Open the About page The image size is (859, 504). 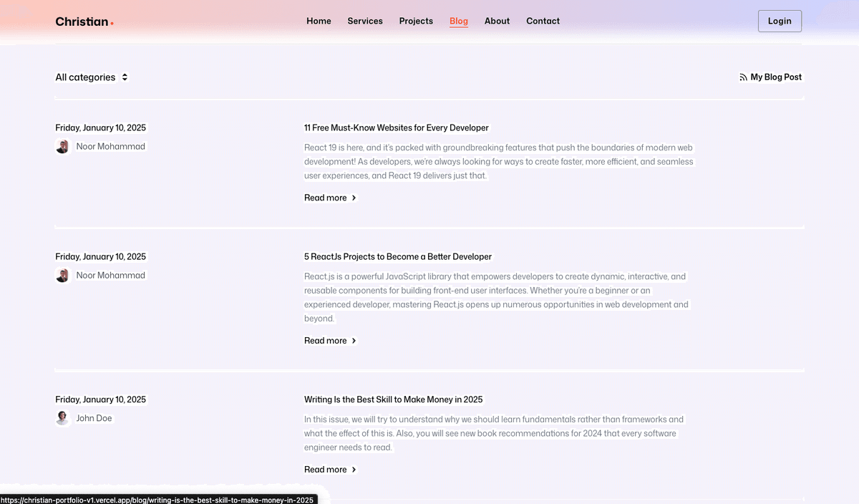pos(497,21)
